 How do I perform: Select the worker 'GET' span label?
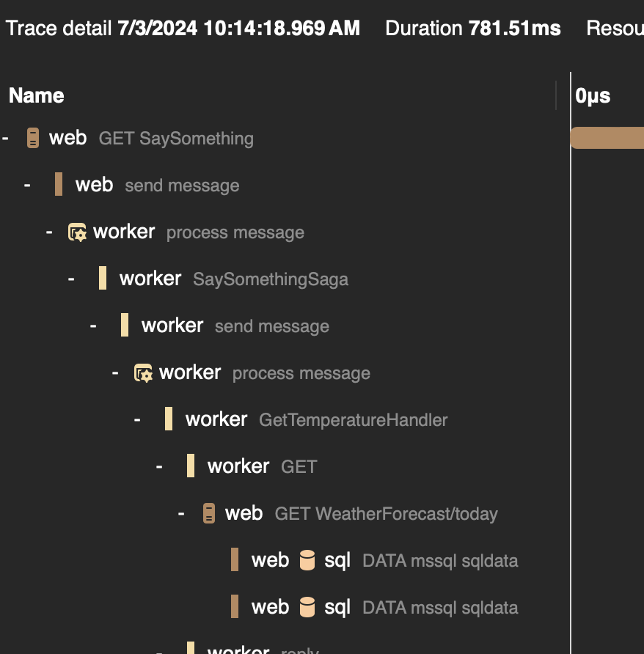[299, 467]
